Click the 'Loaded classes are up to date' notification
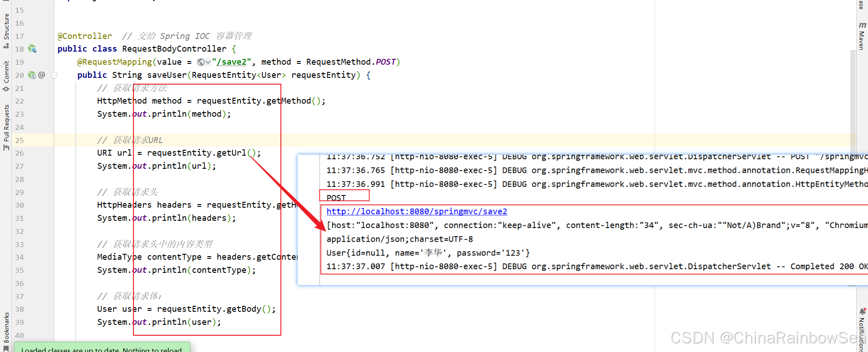The image size is (868, 352). [102, 347]
